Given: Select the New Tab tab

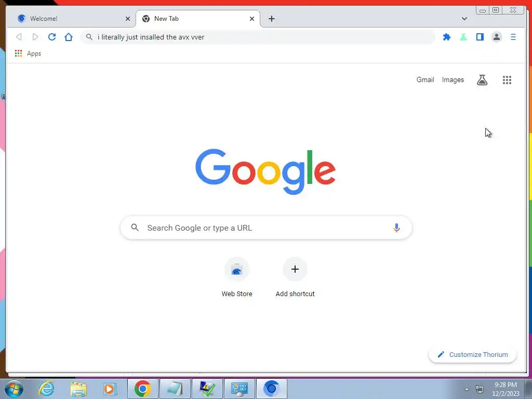Looking at the screenshot, I should click(198, 19).
